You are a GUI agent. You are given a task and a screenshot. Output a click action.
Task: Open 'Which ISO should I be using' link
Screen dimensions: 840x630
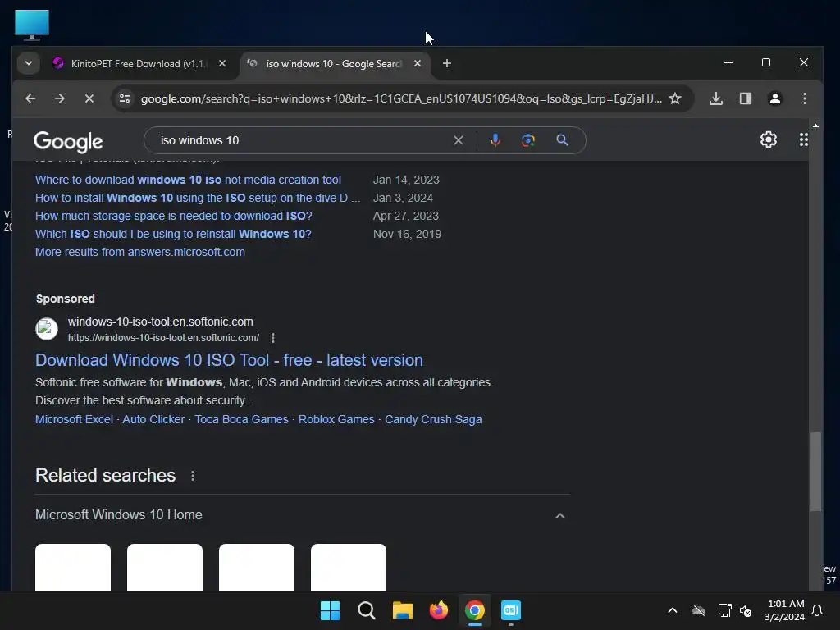point(173,234)
